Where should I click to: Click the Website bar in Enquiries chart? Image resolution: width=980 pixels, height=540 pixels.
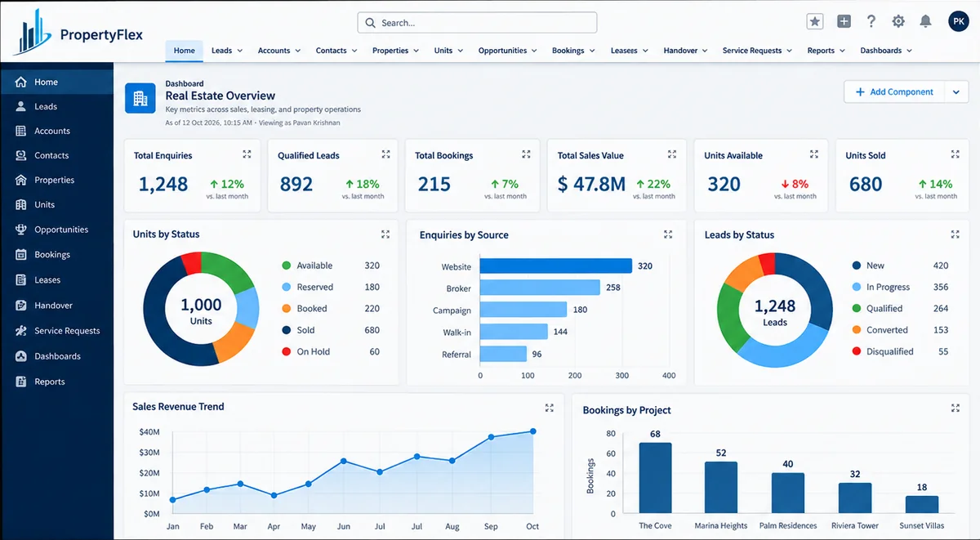(556, 266)
